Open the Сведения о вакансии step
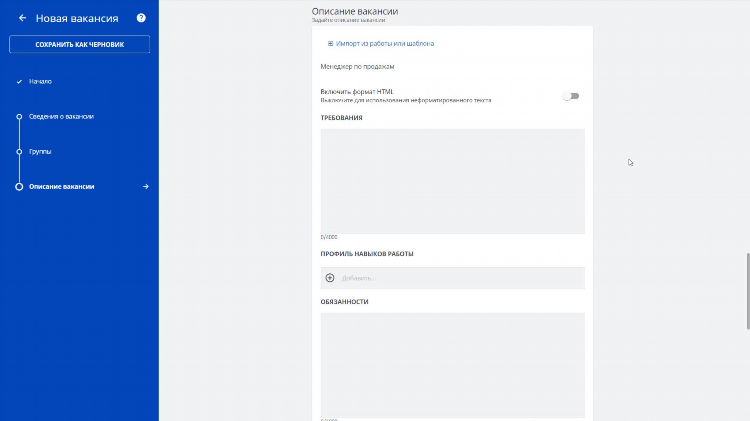 tap(61, 116)
